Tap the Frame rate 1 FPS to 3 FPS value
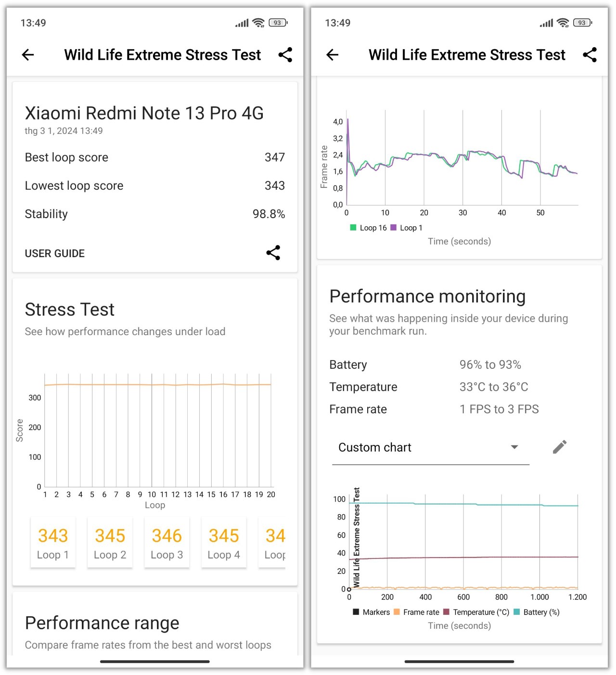The image size is (616, 675). point(499,409)
